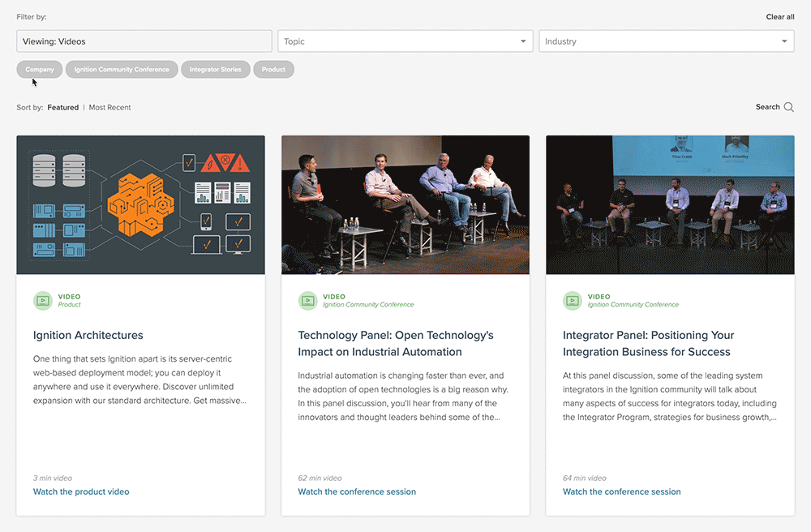Click the '62 min video' text
Screen dimensions: 811x532
coord(320,478)
